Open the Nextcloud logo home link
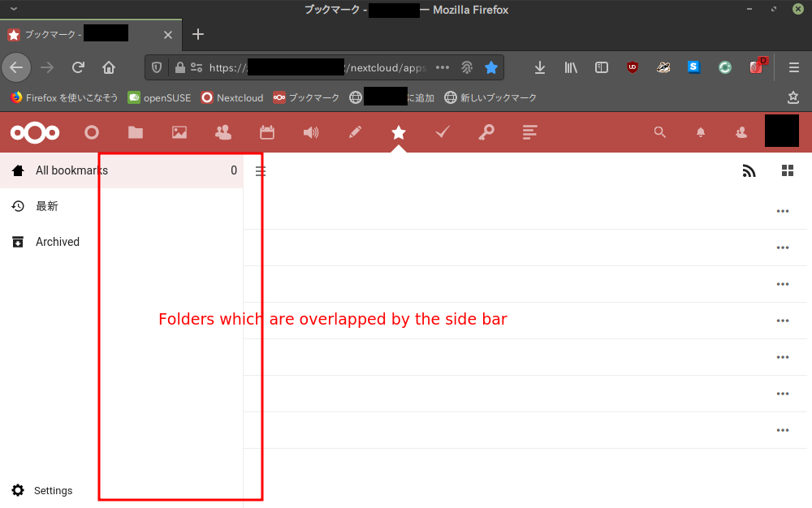Screen dimensions: 812x508 coord(35,132)
